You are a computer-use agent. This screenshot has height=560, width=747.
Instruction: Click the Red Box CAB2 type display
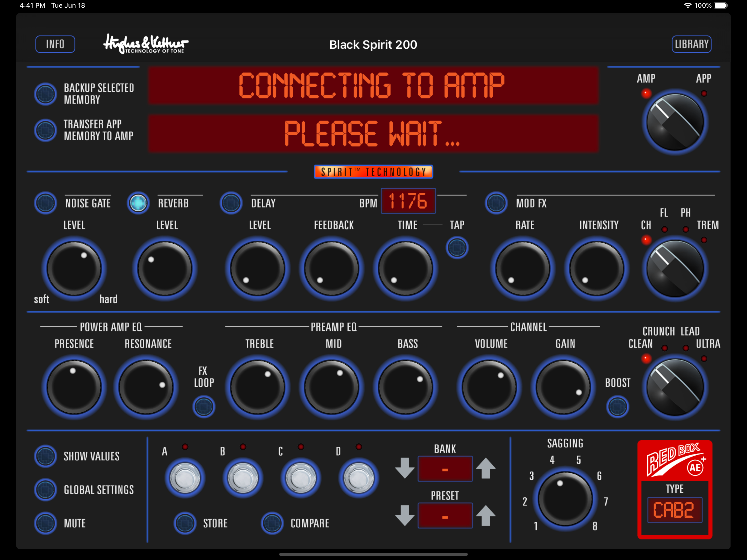(x=675, y=510)
